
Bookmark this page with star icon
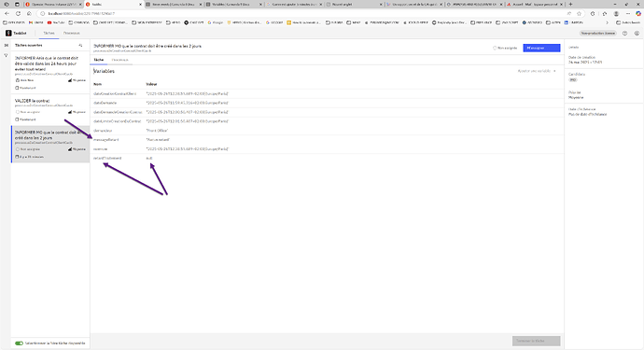(579, 14)
